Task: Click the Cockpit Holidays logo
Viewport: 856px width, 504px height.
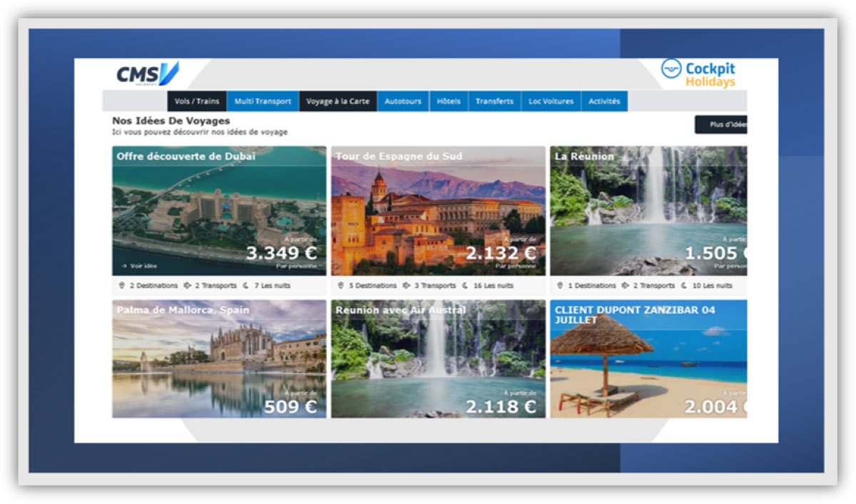Action: [698, 73]
